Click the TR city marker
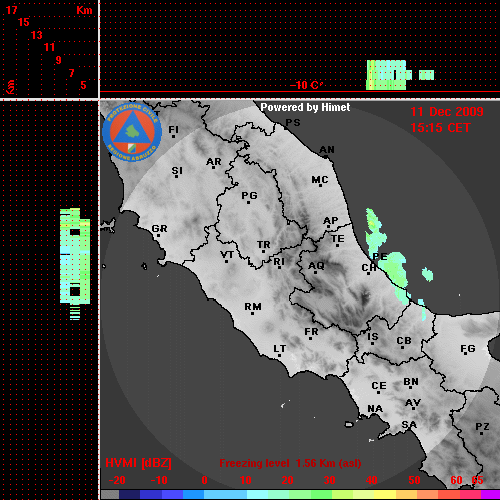 coord(263,251)
